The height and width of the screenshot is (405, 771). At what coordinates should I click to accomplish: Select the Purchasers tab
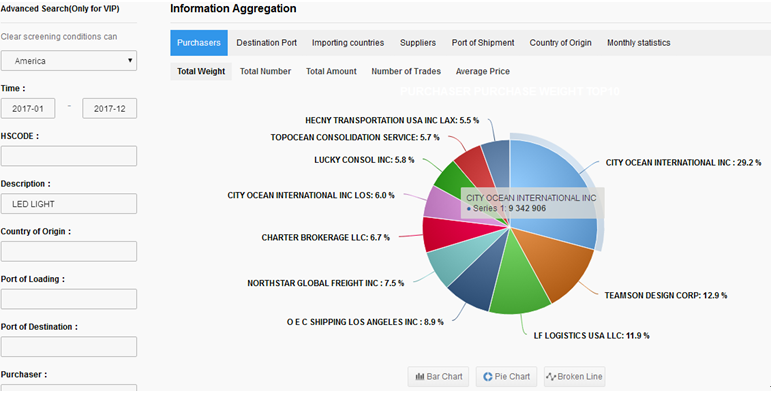tap(199, 43)
